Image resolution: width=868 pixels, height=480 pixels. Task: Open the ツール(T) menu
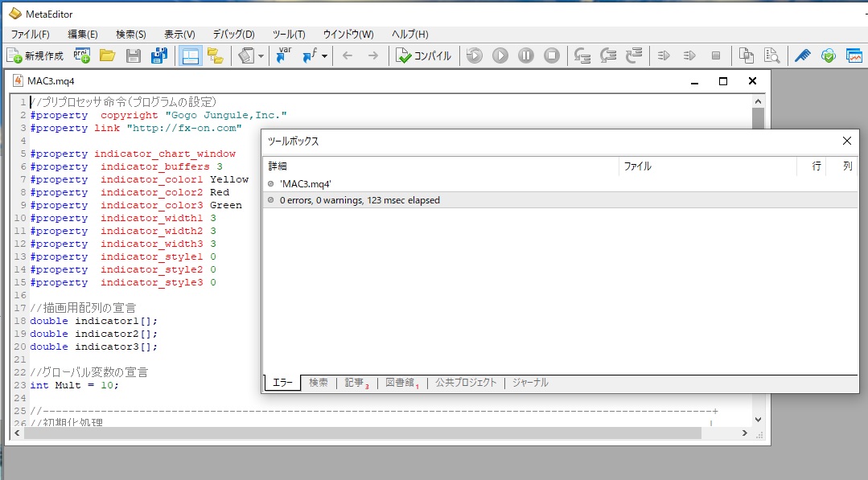tap(289, 34)
